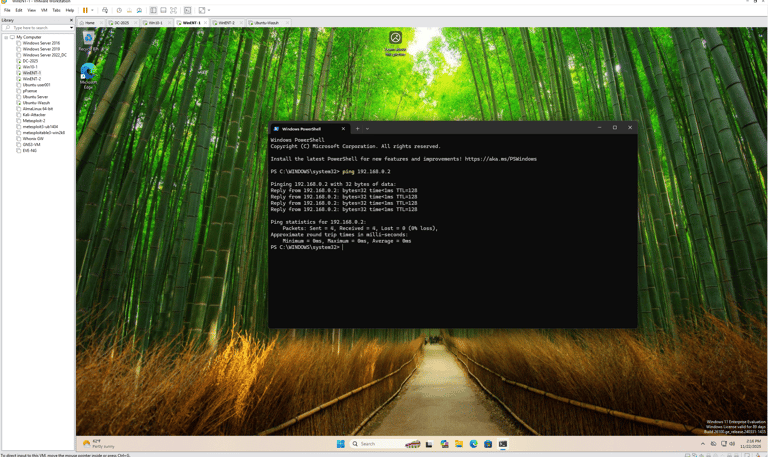Enter full screen mode icon
768x457 pixels.
pyautogui.click(x=173, y=10)
